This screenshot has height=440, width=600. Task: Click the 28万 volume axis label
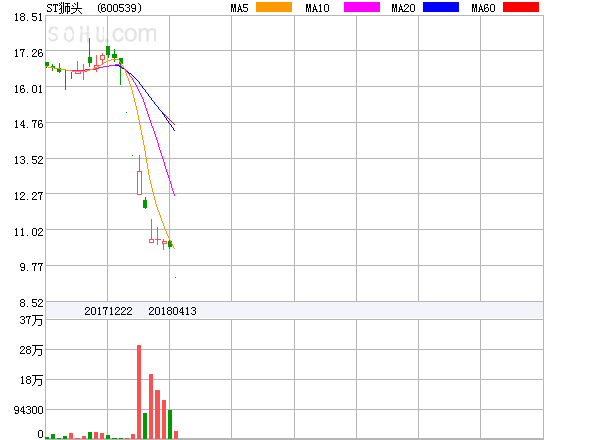31,350
